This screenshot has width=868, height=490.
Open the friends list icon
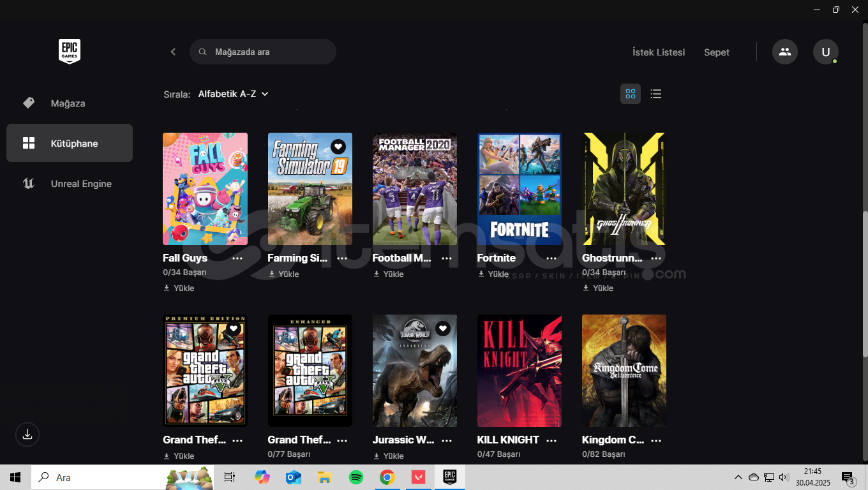(784, 52)
